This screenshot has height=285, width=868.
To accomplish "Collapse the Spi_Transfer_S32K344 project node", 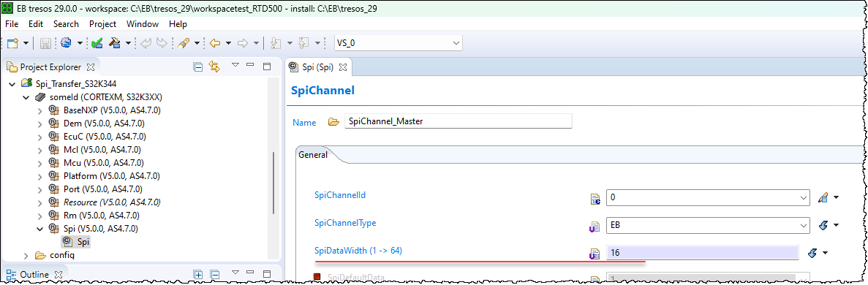I will pyautogui.click(x=12, y=83).
